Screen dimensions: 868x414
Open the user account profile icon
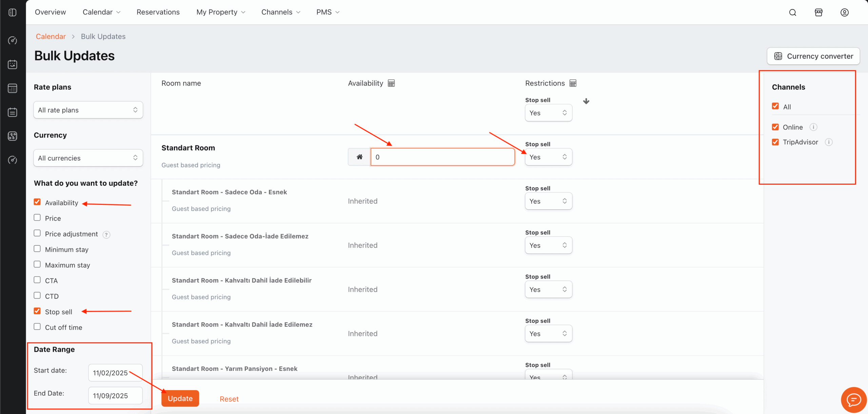844,13
